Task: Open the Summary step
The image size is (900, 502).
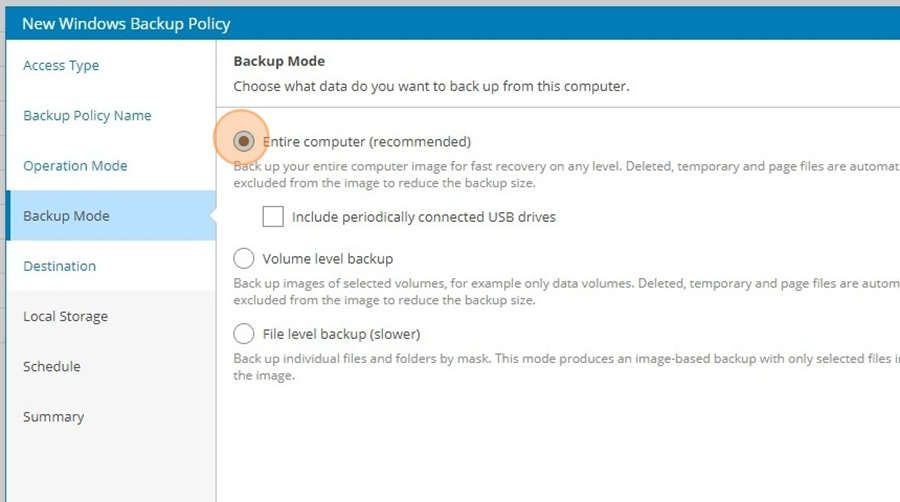Action: [53, 417]
